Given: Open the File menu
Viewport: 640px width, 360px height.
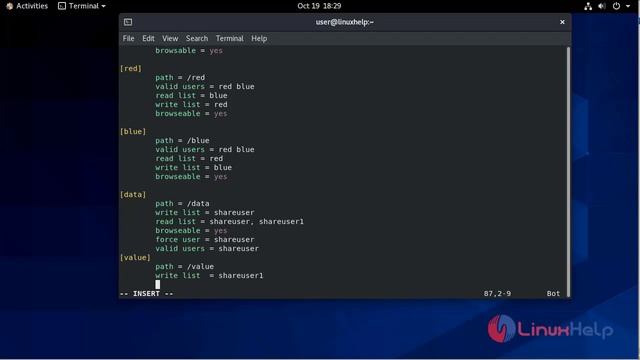Looking at the screenshot, I should 128,38.
